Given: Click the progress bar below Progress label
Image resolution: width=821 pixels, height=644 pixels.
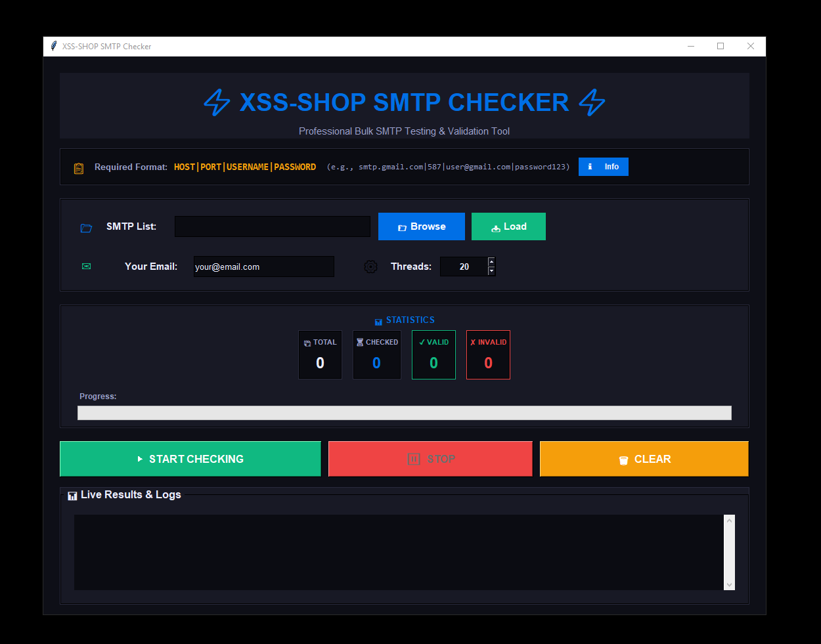Looking at the screenshot, I should 404,412.
